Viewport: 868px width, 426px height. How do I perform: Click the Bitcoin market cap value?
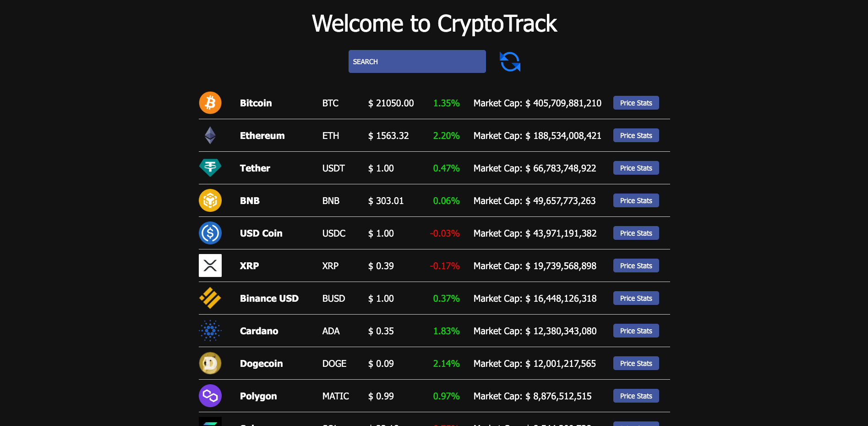pyautogui.click(x=537, y=103)
